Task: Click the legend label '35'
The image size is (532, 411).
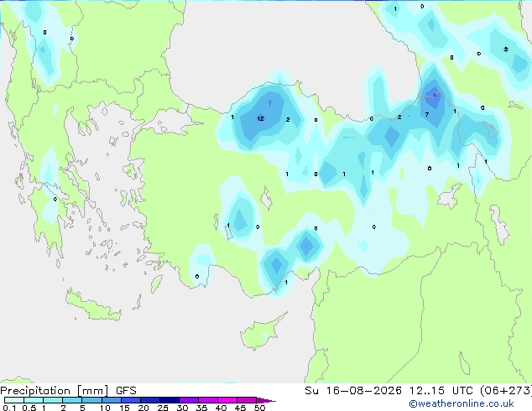Action: pos(201,408)
